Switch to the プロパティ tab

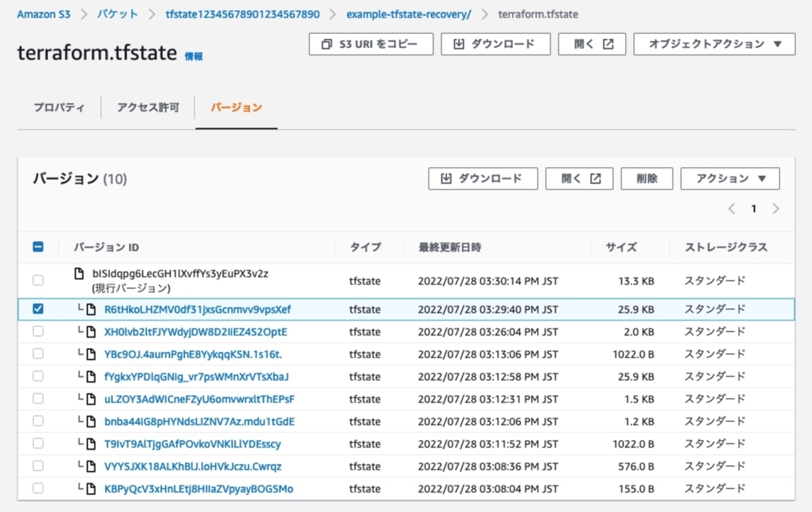59,108
